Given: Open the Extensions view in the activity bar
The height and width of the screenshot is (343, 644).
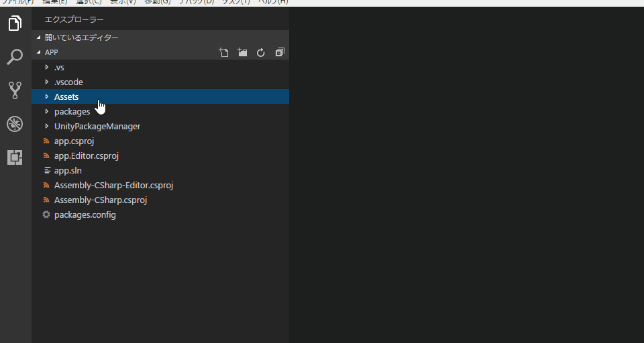Looking at the screenshot, I should tap(15, 157).
